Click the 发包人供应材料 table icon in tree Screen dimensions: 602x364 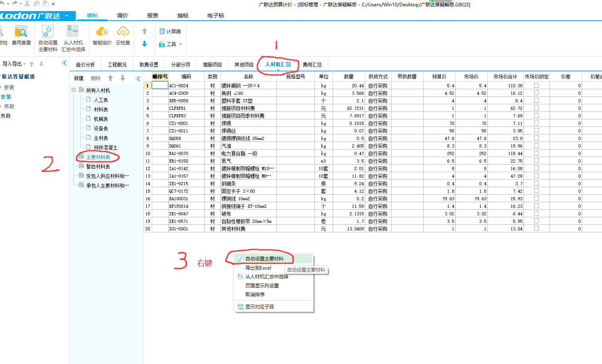click(81, 175)
